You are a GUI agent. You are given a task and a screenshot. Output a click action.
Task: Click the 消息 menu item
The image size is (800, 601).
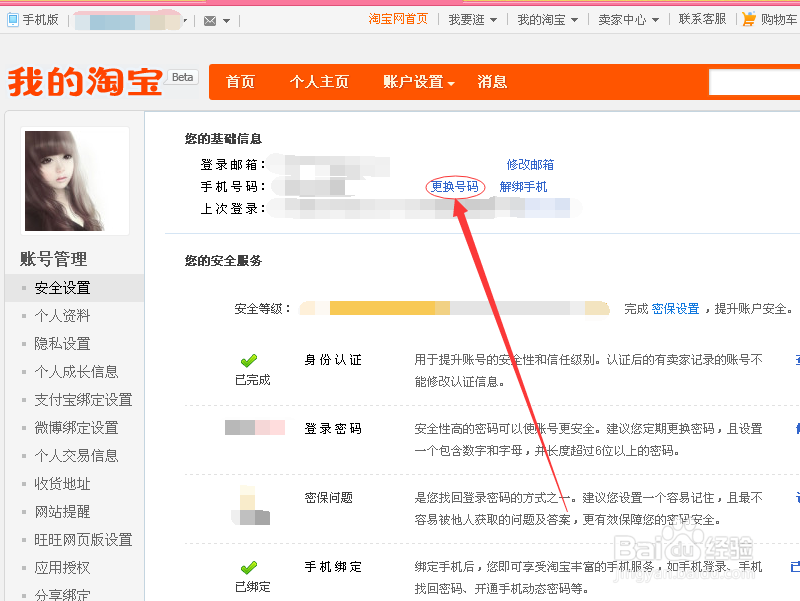coord(492,81)
